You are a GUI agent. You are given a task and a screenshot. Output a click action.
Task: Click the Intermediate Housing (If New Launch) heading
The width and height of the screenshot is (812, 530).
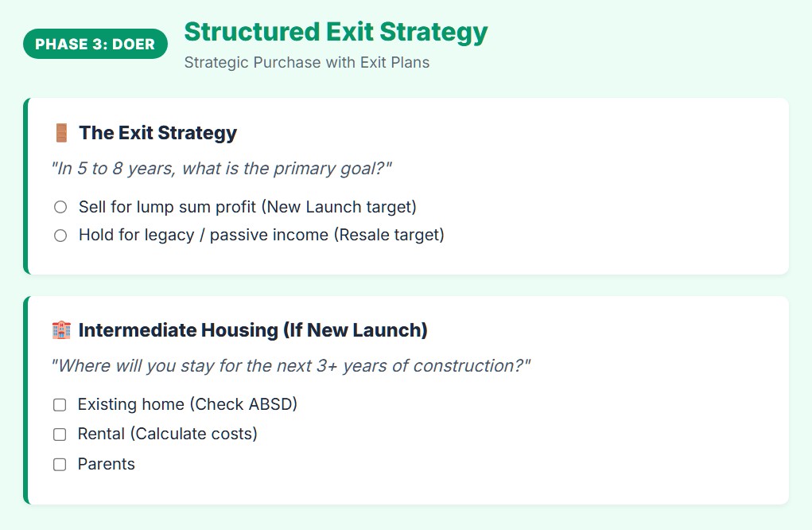253,330
